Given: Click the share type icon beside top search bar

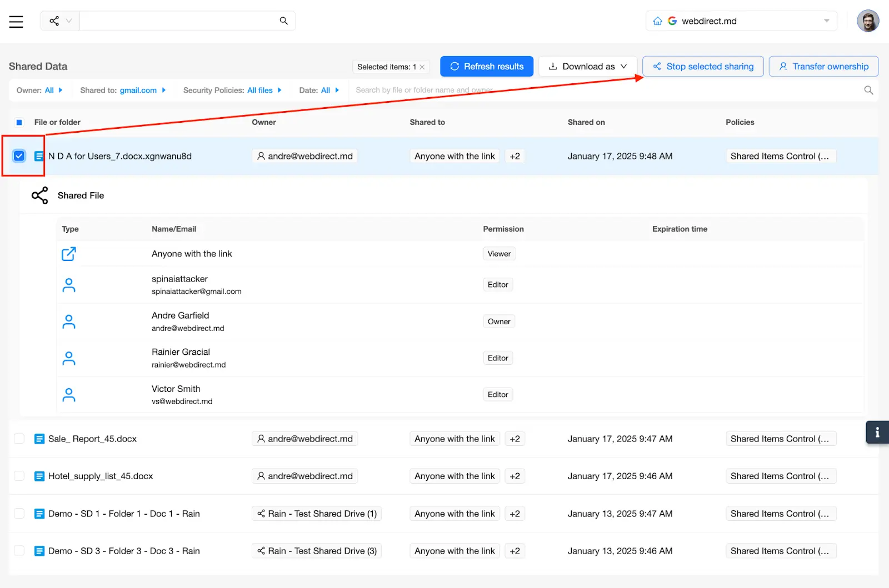Looking at the screenshot, I should (54, 21).
